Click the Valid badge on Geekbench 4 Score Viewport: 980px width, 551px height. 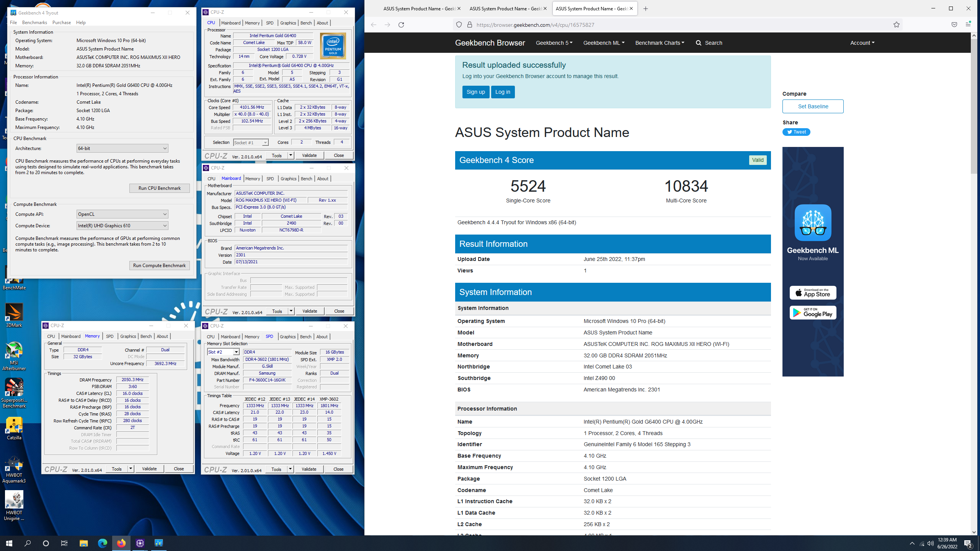758,160
